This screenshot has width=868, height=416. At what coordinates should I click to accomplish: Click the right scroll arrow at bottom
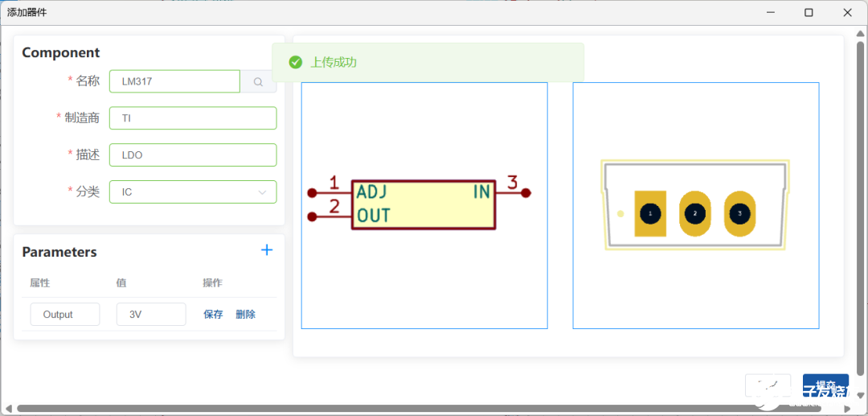(847, 408)
